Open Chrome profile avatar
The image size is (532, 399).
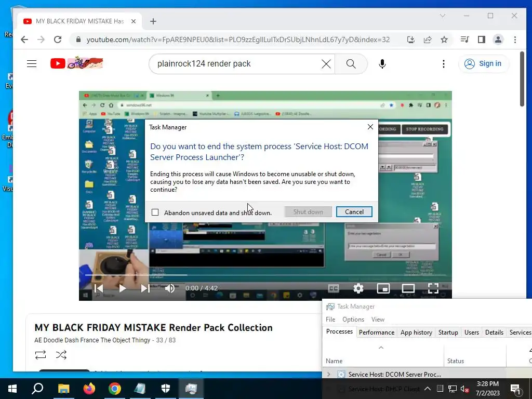tap(498, 39)
